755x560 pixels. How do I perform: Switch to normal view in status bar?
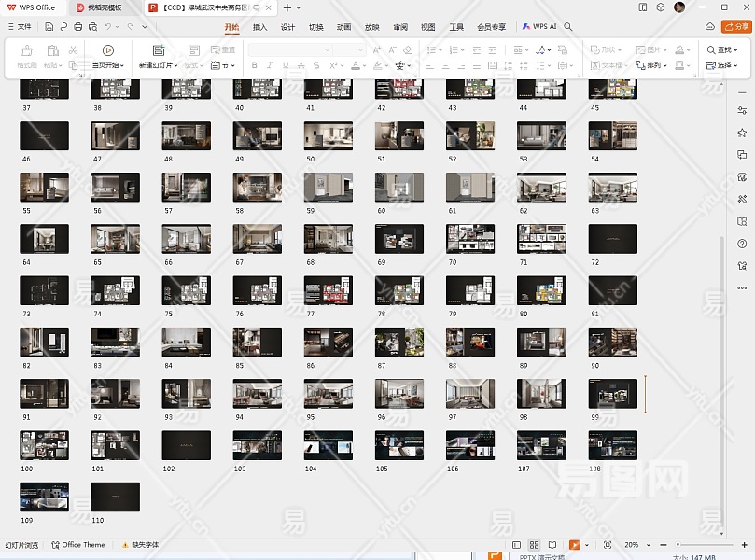[516, 545]
